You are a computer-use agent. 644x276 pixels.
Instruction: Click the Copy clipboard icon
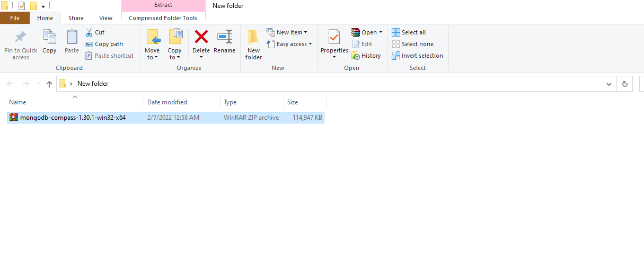point(49,37)
